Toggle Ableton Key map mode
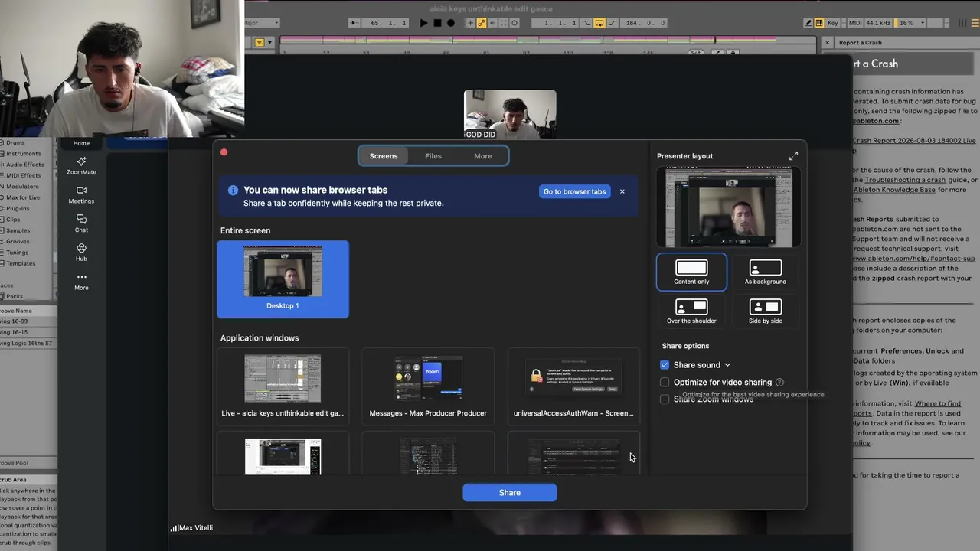Viewport: 980px width, 551px height. (x=832, y=23)
